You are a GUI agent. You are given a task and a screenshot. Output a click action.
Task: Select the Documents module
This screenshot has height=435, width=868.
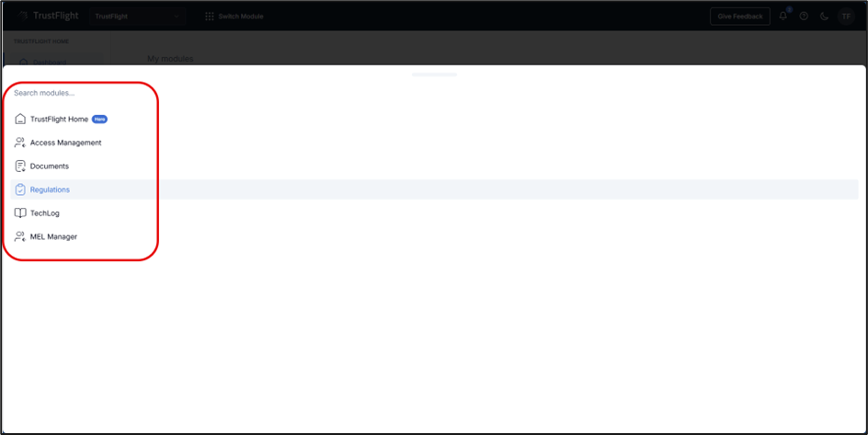pyautogui.click(x=434, y=166)
